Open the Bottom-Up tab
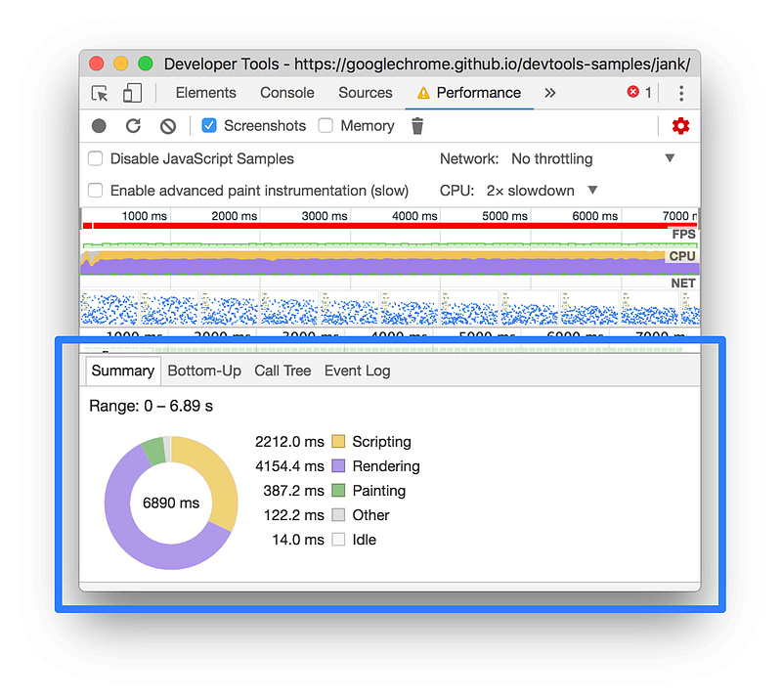The height and width of the screenshot is (700, 782). pyautogui.click(x=204, y=371)
